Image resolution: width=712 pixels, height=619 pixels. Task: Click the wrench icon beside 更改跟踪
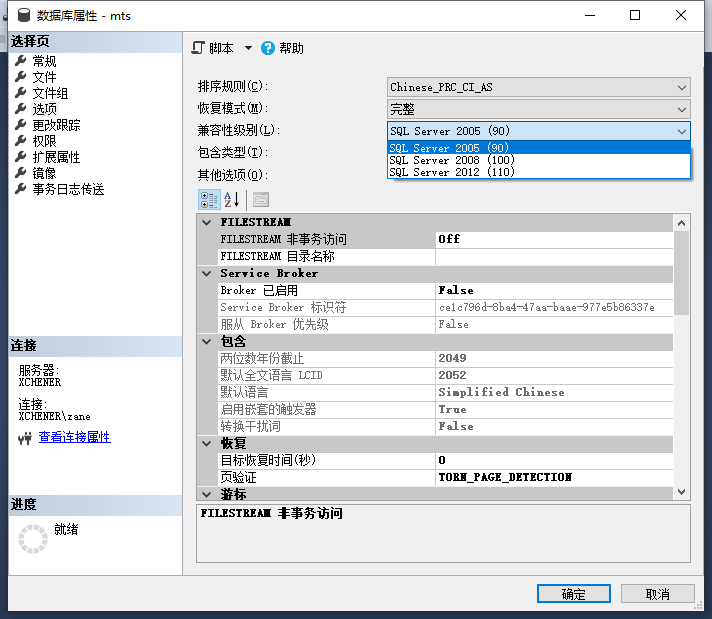[x=20, y=124]
